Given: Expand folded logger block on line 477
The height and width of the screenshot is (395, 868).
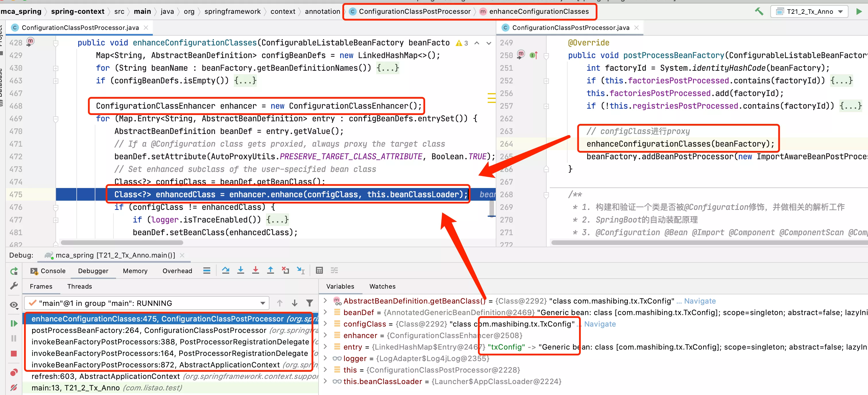Looking at the screenshot, I should coord(56,220).
